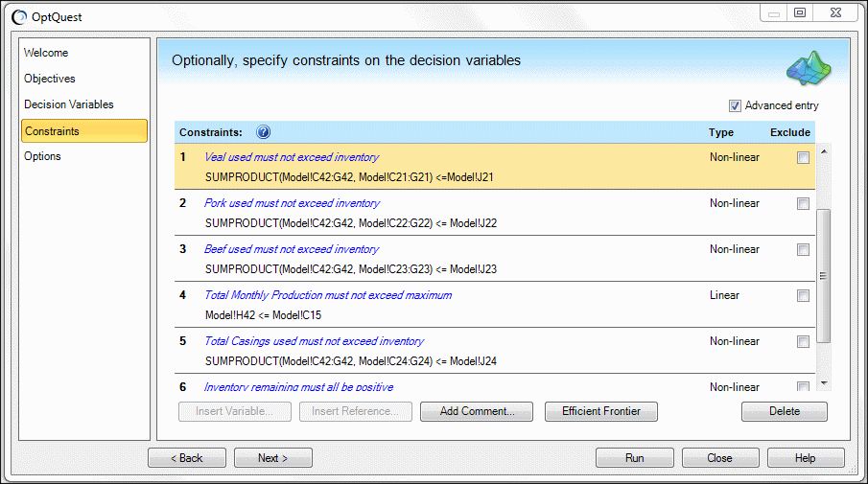Click the scroll up arrow of constraints list
This screenshot has width=868, height=484.
pyautogui.click(x=824, y=151)
